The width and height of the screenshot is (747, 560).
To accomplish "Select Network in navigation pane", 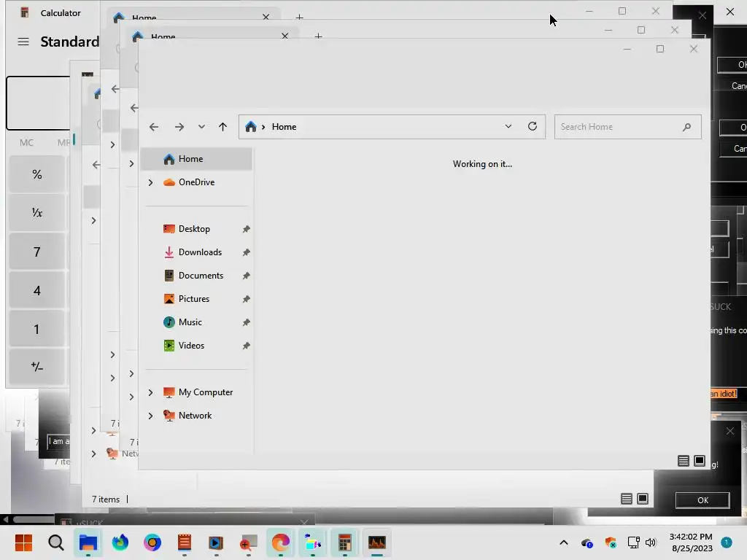I will point(195,415).
